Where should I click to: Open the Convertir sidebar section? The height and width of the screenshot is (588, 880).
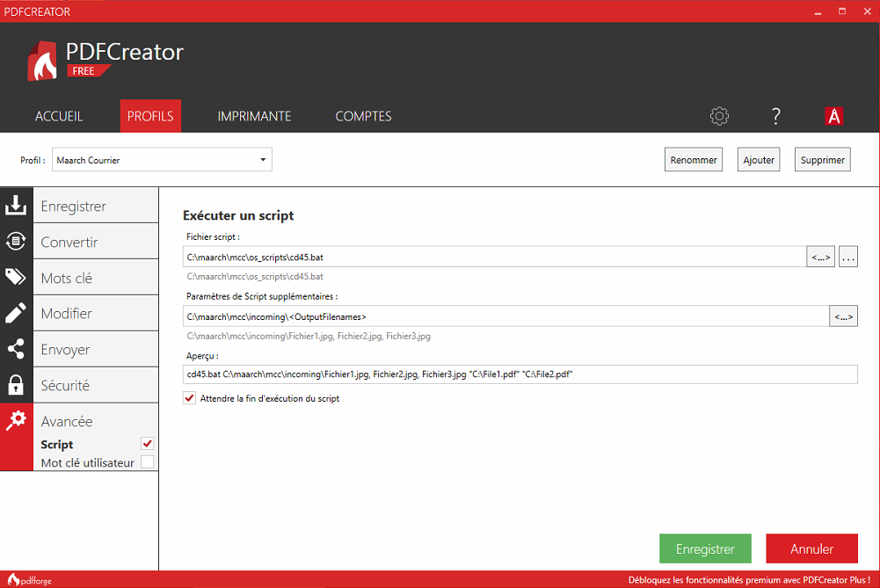(x=96, y=242)
